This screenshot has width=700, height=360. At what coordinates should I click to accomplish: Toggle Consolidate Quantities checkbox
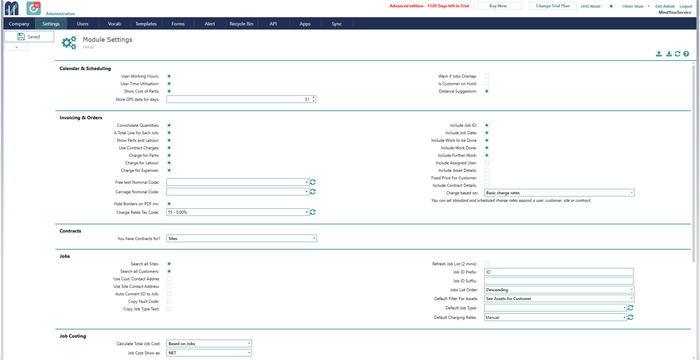coord(169,126)
